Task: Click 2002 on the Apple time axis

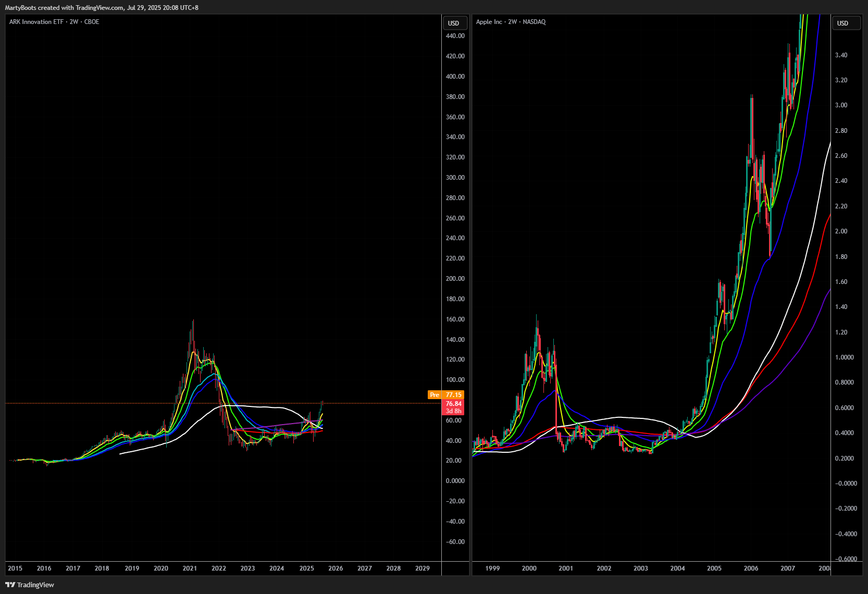Action: [x=604, y=568]
